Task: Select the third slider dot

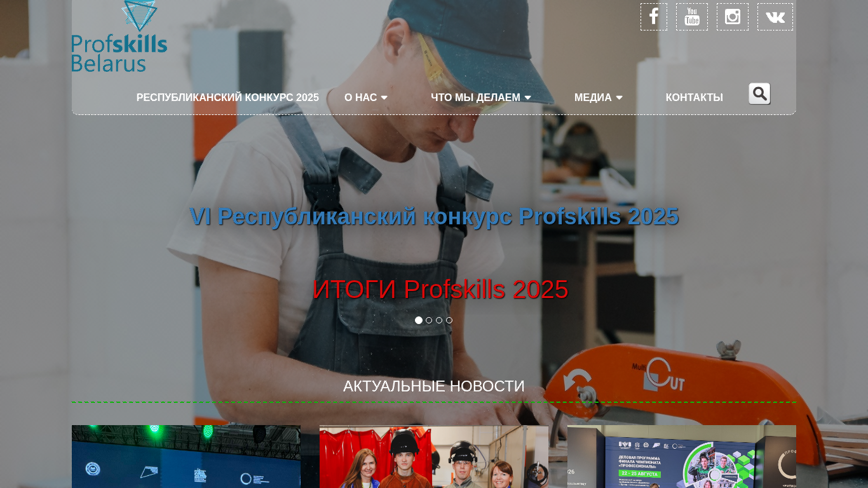Action: 439,320
